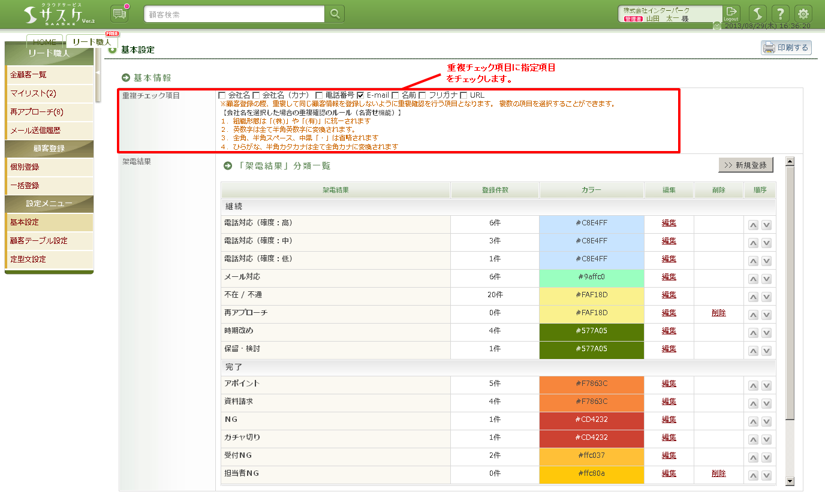825x504 pixels.
Task: Move 電話対応（確度：高） row up
Action: tap(754, 225)
